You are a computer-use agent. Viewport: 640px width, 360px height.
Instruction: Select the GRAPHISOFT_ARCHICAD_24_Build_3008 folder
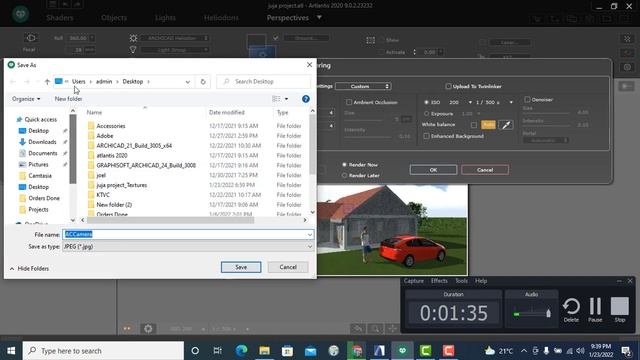coord(146,165)
